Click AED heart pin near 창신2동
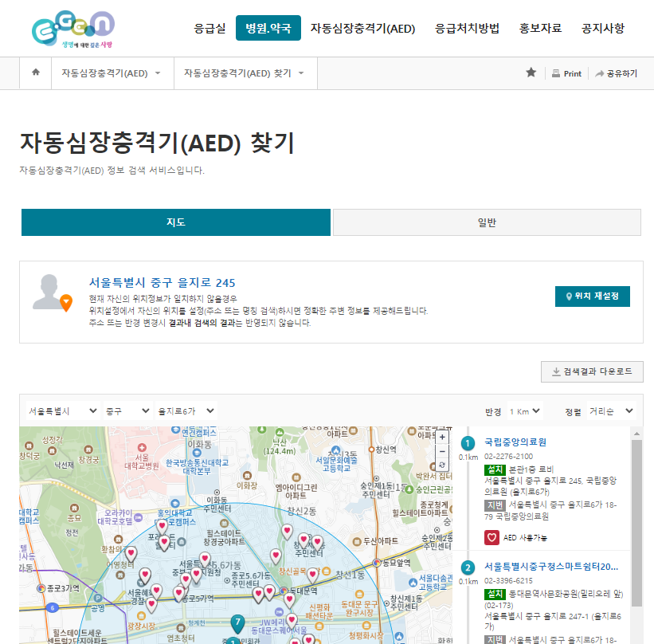Screen dimensions: 654x644 tap(287, 532)
